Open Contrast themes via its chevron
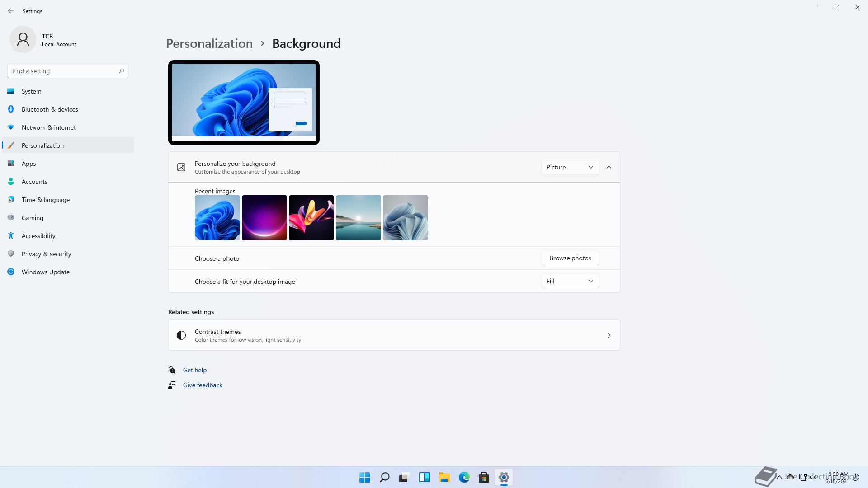This screenshot has height=488, width=868. pos(609,335)
